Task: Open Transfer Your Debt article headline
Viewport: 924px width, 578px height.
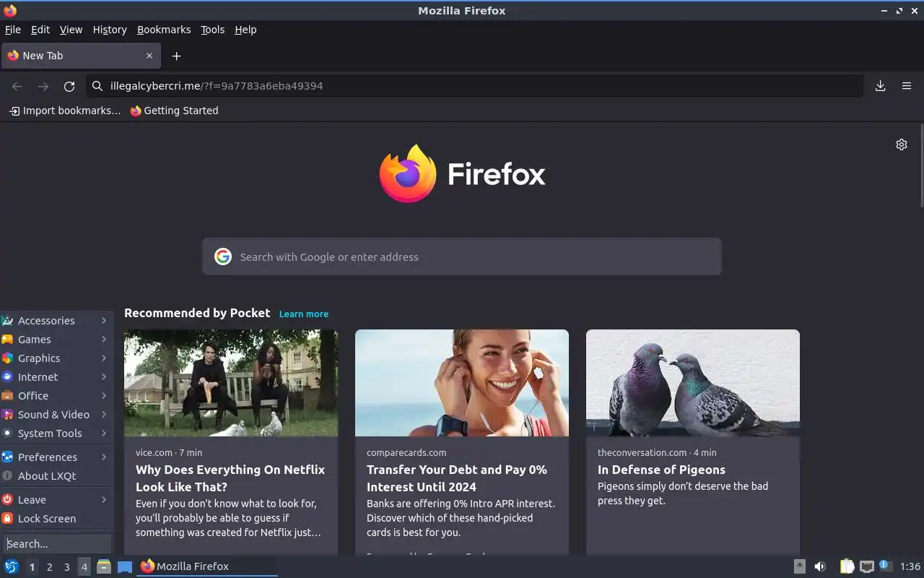Action: tap(457, 478)
